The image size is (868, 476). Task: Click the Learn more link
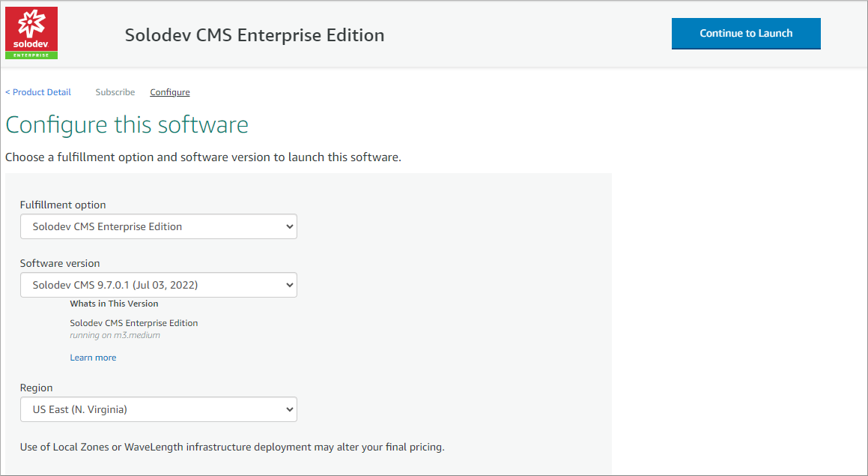click(x=93, y=358)
